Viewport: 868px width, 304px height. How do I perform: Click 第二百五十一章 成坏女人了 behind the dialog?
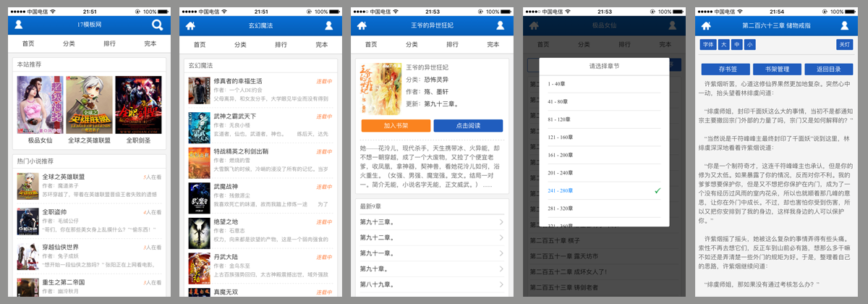click(570, 271)
